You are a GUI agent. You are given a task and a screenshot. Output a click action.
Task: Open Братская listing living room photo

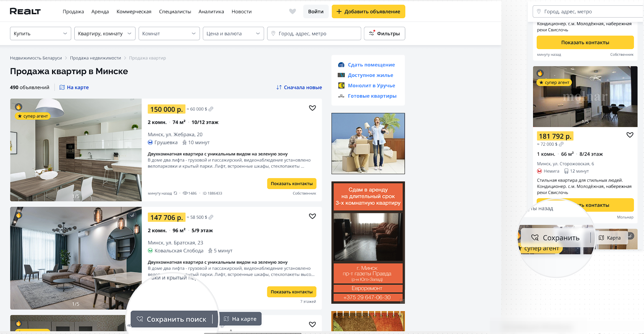[x=76, y=258]
